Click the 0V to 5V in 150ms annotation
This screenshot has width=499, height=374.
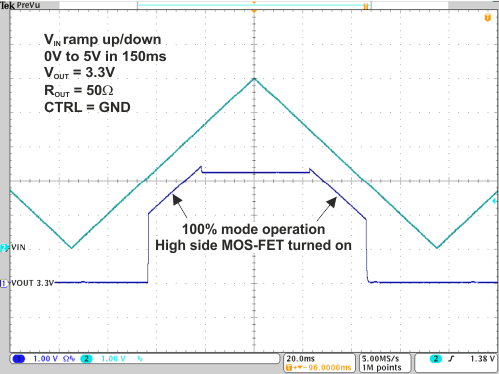pos(105,56)
